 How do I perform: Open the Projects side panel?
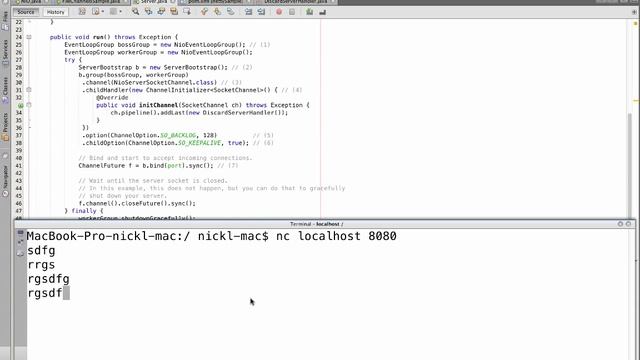[x=5, y=127]
